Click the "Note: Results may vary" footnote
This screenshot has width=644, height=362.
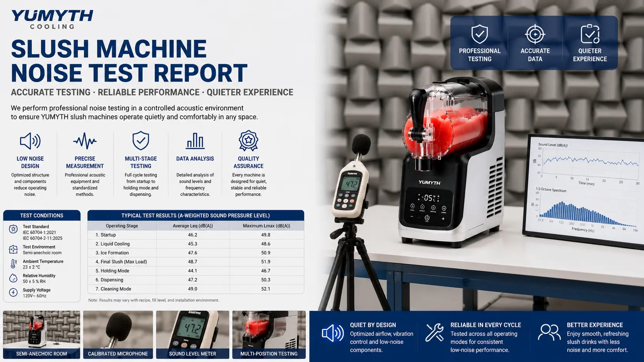point(154,300)
